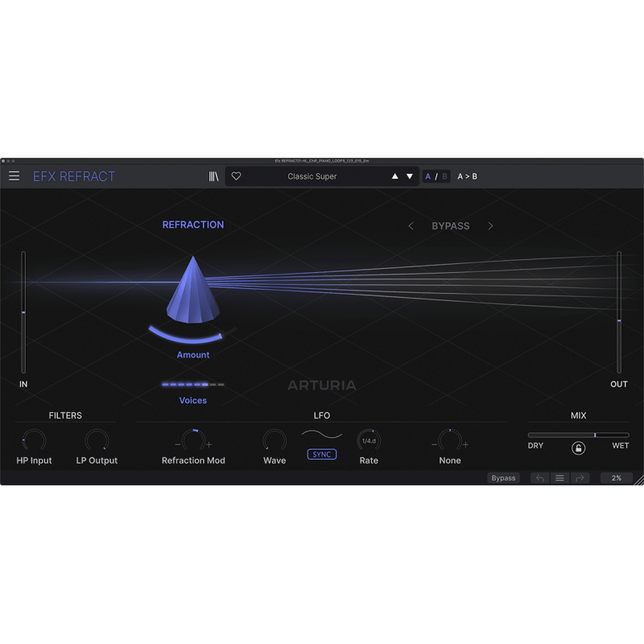Viewport: 644px width, 644px height.
Task: Click the OUT level meter
Action: click(x=619, y=312)
